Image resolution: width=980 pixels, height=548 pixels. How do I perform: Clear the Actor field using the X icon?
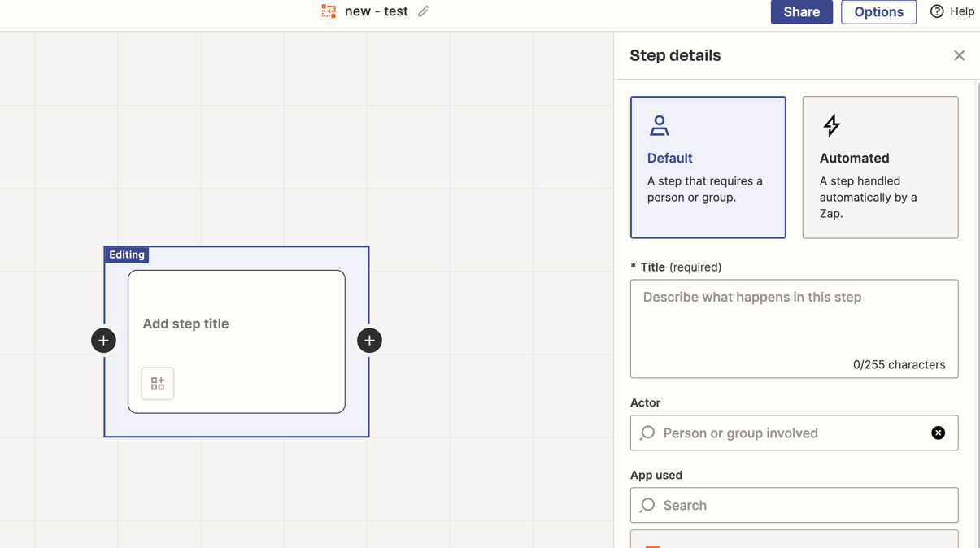point(939,433)
